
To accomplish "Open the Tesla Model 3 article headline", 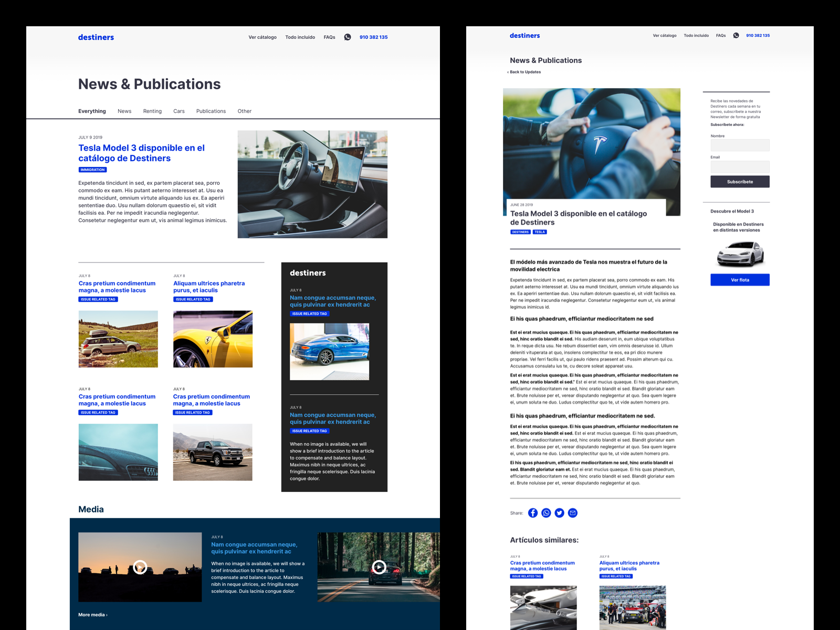I will tap(141, 153).
